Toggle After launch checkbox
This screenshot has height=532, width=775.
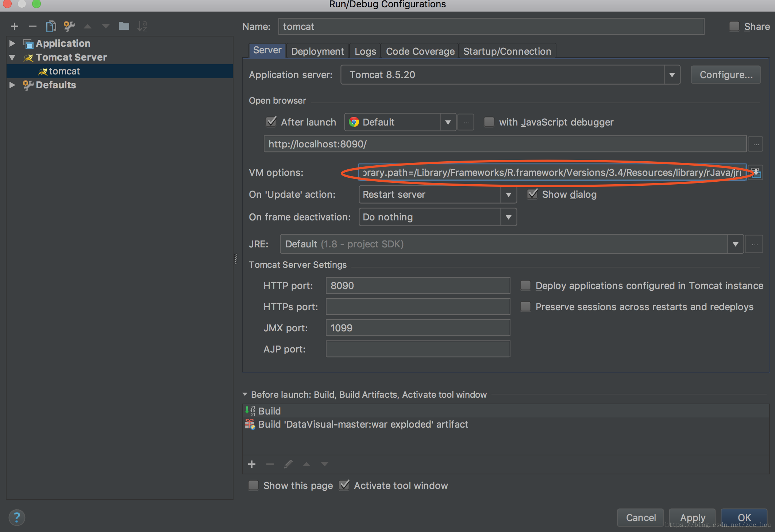[271, 122]
